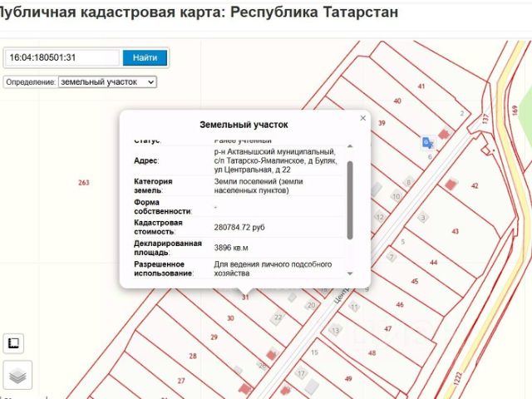Image resolution: width=532 pixels, height=399 pixels.
Task: Click the blue translate icon on map
Action: (x=428, y=143)
